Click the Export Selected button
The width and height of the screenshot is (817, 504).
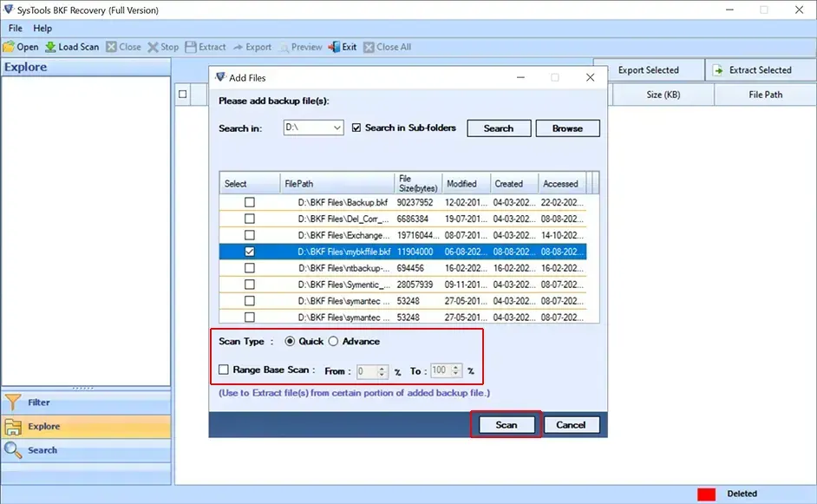tap(649, 70)
